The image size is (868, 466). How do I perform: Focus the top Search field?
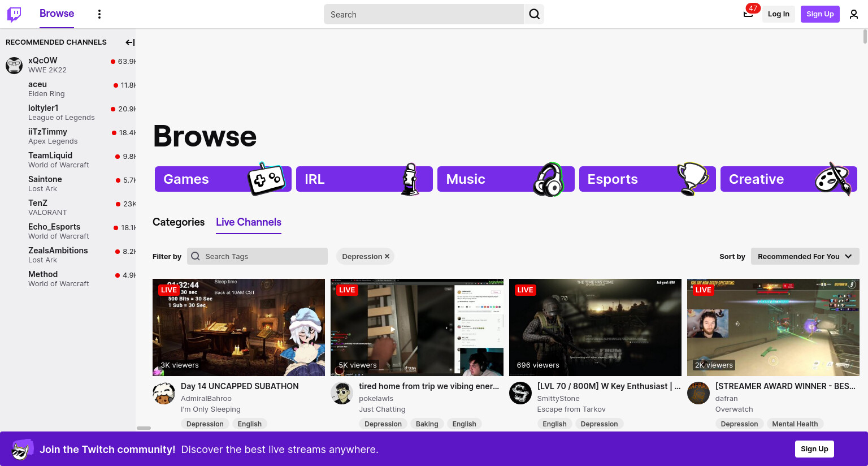[424, 14]
